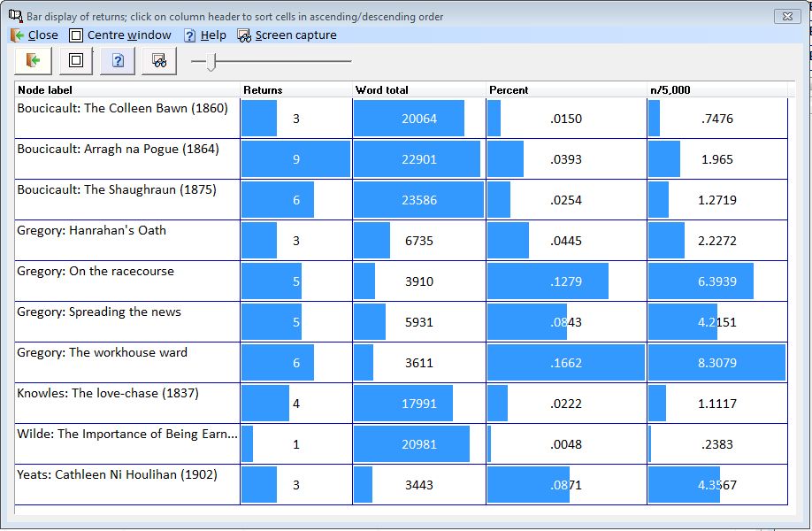Viewport: 812px width, 531px height.
Task: Click n/5,000 cell 2.2272
Action: click(717, 241)
